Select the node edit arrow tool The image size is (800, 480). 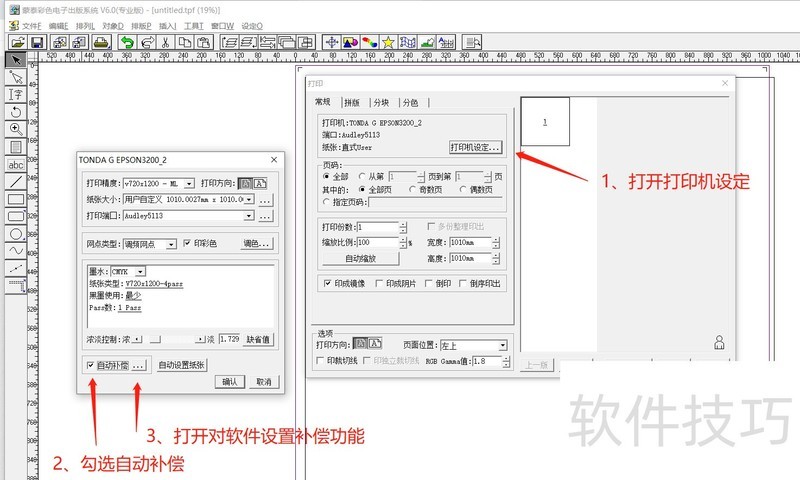click(x=16, y=77)
